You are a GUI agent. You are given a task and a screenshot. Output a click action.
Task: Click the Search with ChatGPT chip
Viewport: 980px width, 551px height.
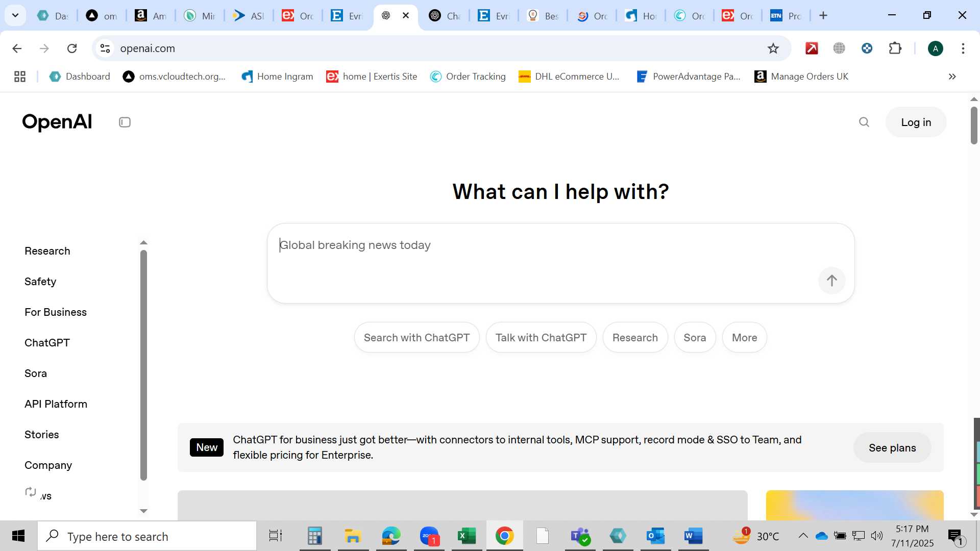coord(416,338)
